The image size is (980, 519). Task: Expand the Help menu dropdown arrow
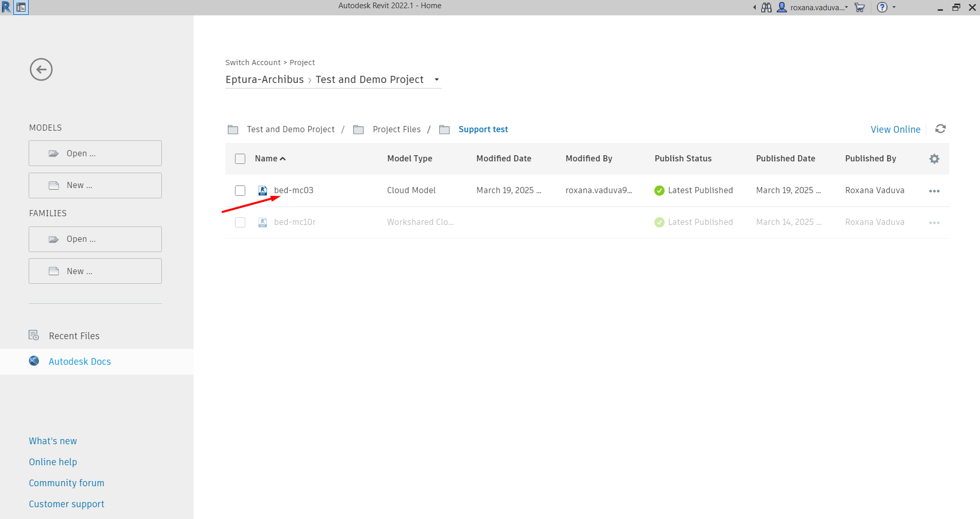click(x=894, y=7)
